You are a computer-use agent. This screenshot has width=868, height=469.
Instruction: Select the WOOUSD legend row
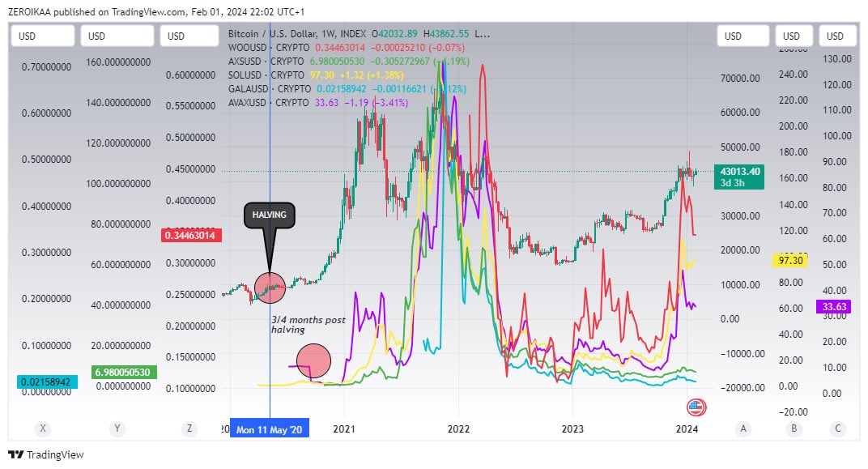347,48
